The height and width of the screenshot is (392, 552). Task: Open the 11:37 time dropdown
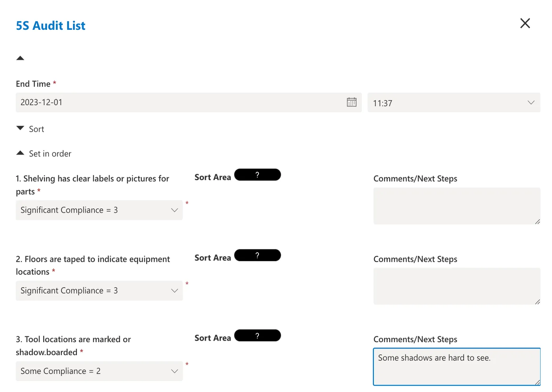[x=454, y=102]
